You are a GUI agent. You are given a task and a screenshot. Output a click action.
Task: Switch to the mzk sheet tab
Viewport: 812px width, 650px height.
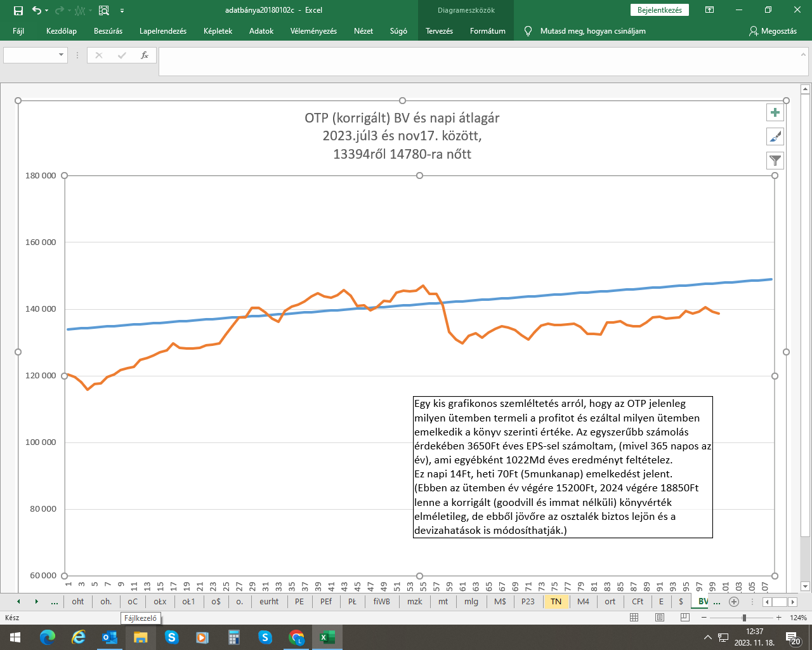pos(415,602)
